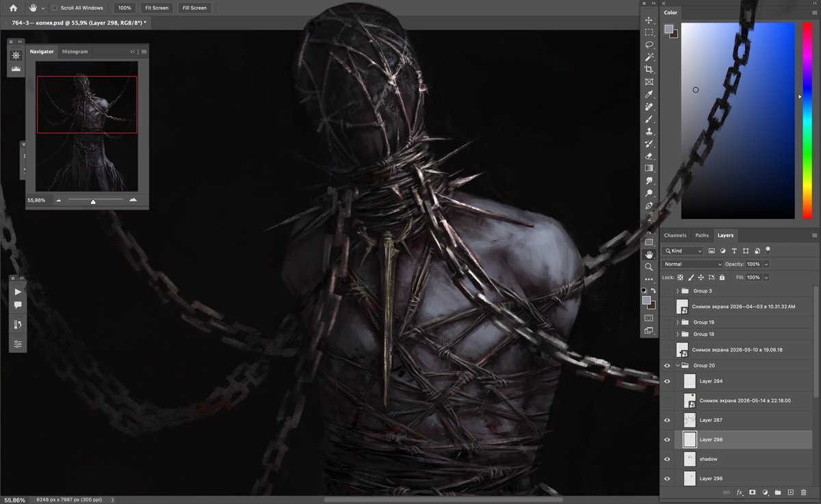Open layer style fx menu
This screenshot has width=821, height=504.
[x=739, y=492]
